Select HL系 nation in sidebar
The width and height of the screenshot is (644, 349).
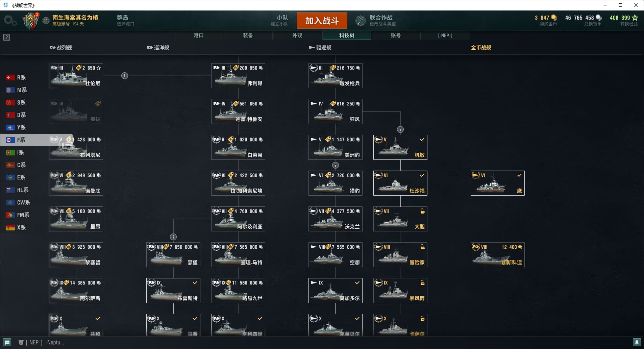coord(17,190)
